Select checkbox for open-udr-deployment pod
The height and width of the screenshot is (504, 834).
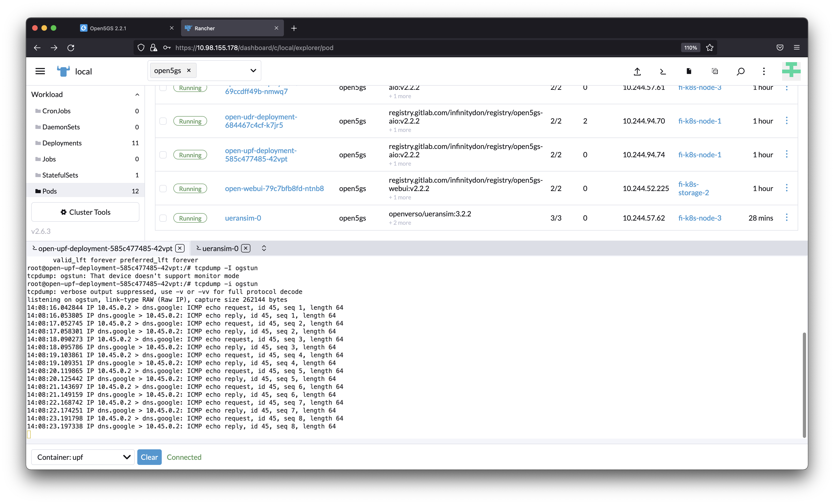pos(163,121)
